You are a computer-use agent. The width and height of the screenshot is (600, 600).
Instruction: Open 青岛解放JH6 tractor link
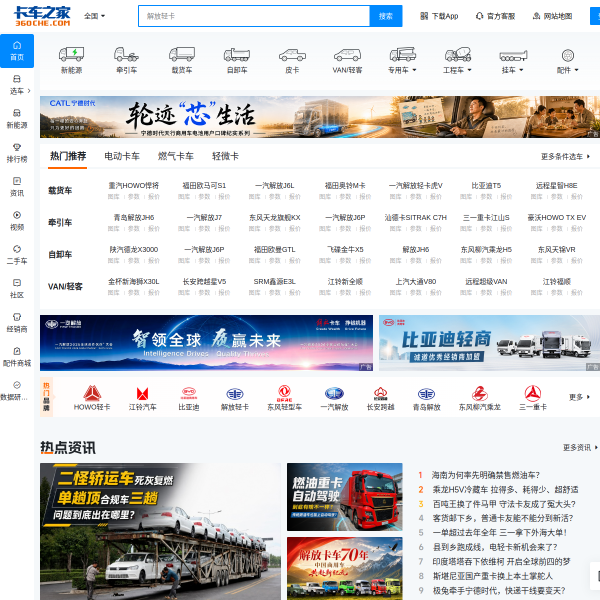pos(134,217)
